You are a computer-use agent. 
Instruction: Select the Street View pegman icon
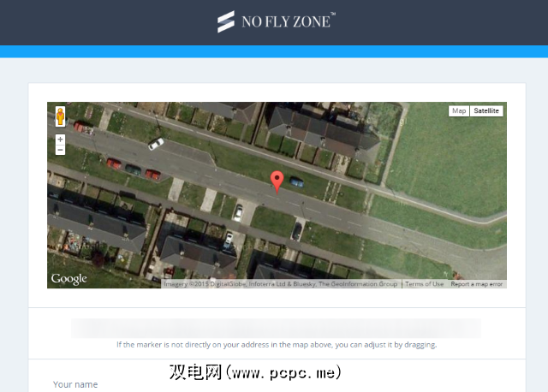tap(61, 116)
